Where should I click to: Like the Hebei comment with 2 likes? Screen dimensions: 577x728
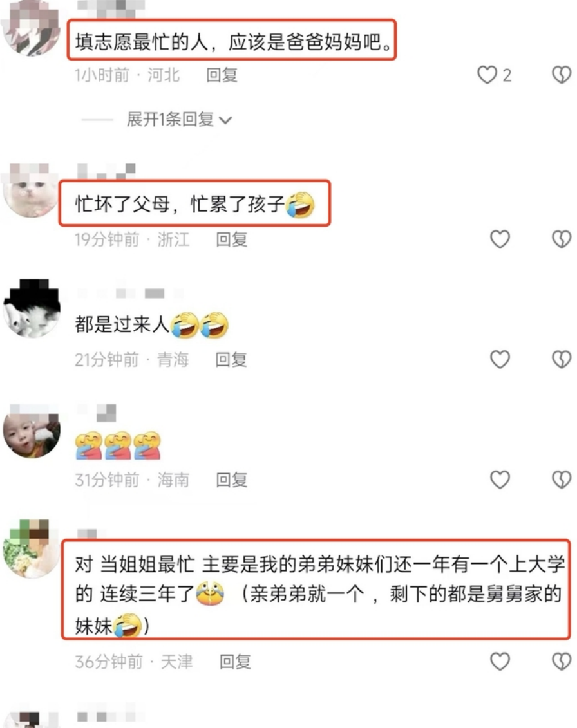tap(487, 75)
